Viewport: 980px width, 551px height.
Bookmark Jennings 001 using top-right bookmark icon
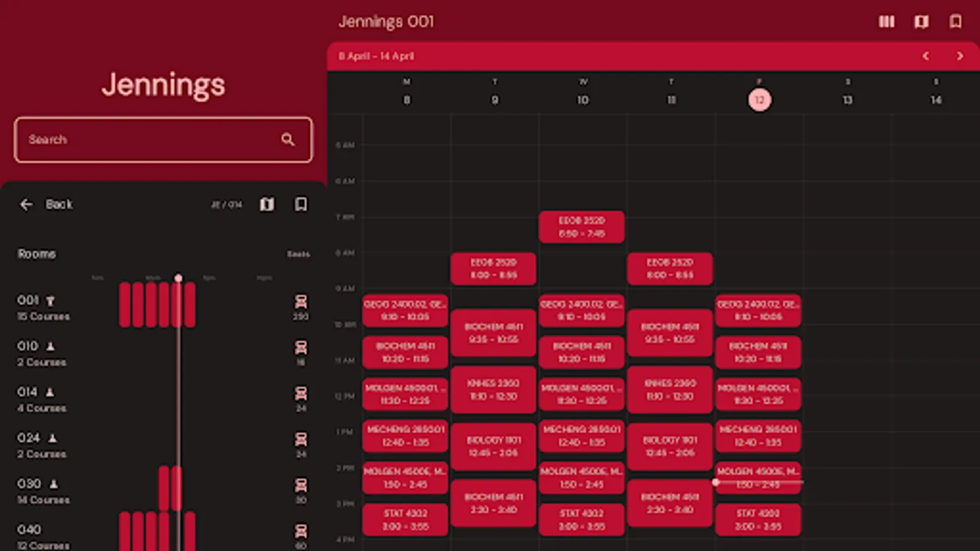[x=954, y=21]
